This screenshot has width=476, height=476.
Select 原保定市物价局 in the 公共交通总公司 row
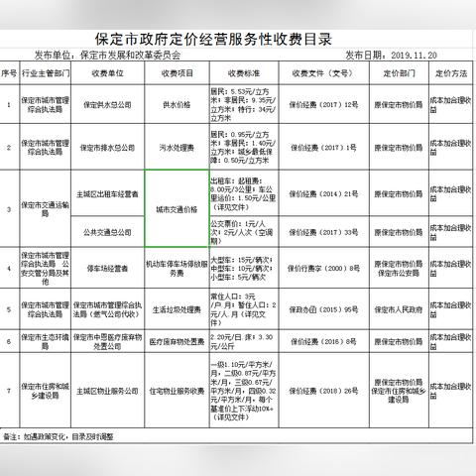coord(399,232)
